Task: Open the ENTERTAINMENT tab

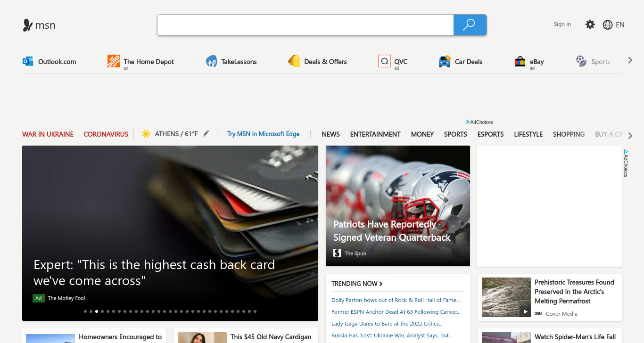Action: (x=375, y=134)
